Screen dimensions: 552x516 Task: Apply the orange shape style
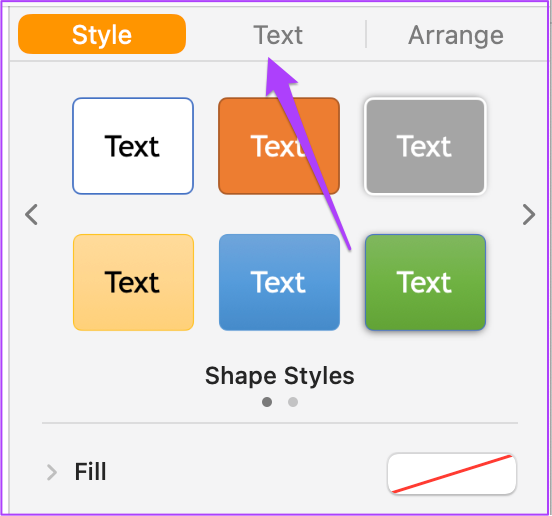[279, 146]
